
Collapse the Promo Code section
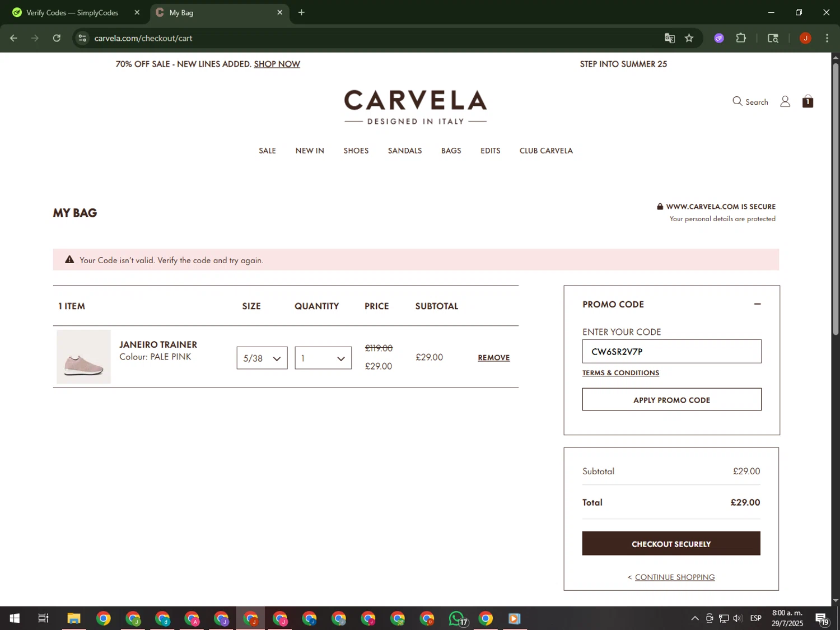(757, 304)
